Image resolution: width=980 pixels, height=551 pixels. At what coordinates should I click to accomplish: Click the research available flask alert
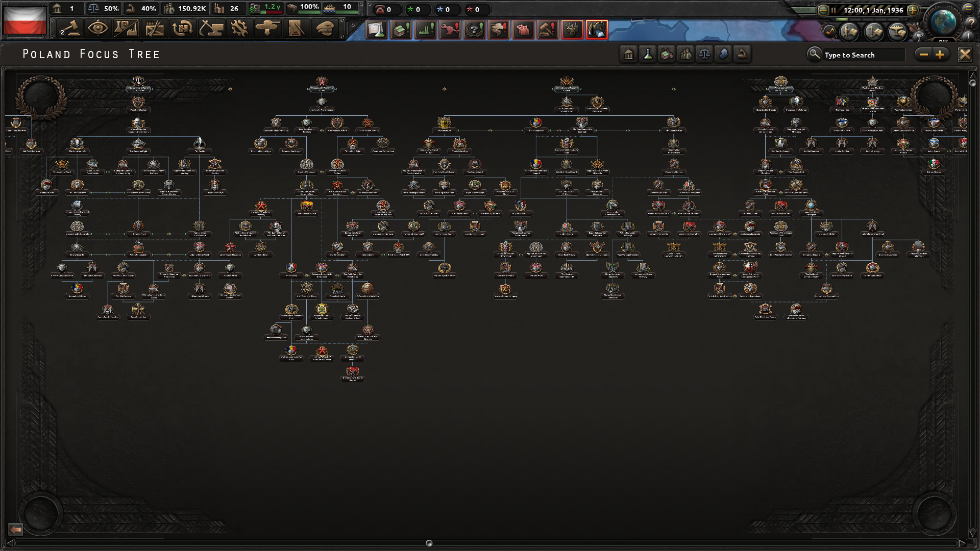click(x=377, y=30)
